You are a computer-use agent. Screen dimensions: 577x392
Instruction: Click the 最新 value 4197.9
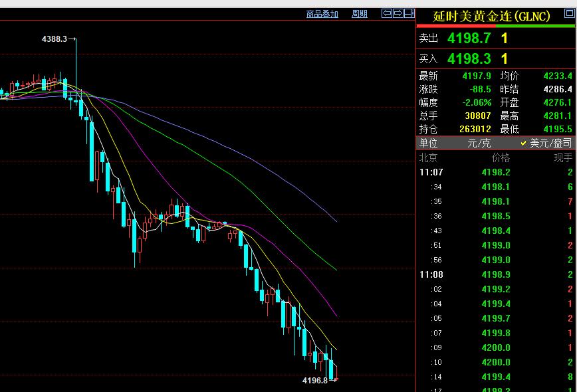click(x=477, y=76)
